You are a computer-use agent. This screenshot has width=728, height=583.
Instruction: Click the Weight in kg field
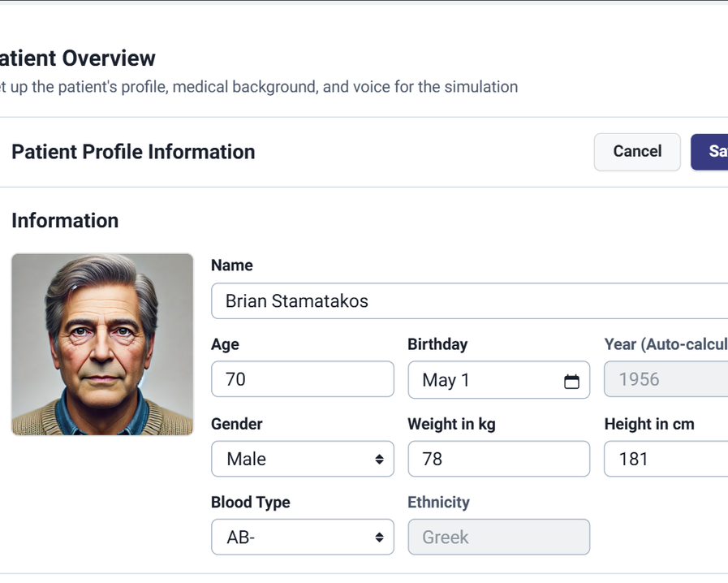click(x=498, y=459)
